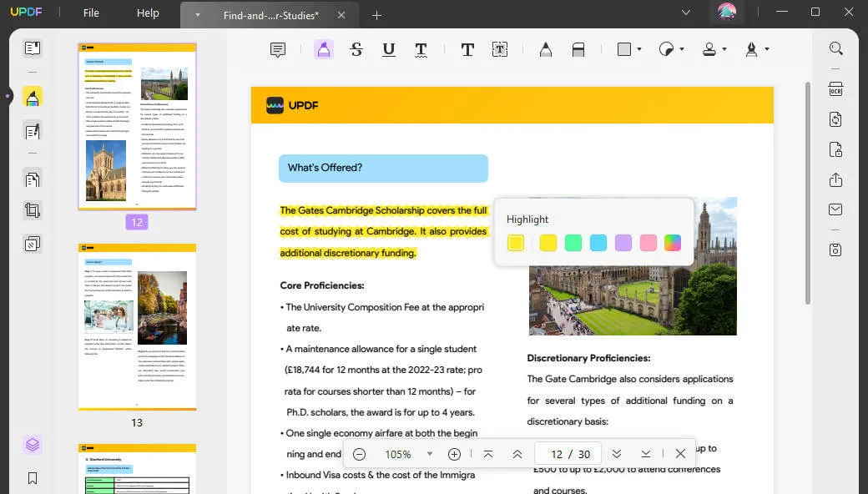Select the Comment tool in the toolbar
This screenshot has width=868, height=494.
pyautogui.click(x=277, y=48)
